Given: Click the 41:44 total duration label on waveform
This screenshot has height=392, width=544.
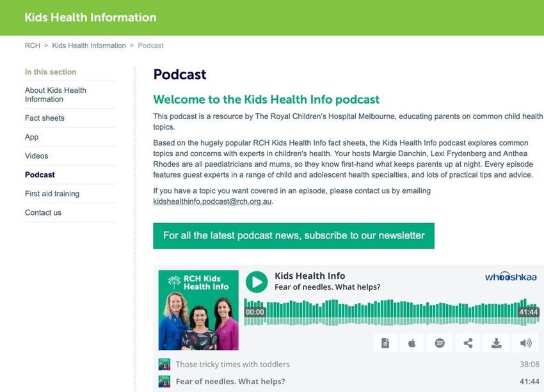Looking at the screenshot, I should point(529,312).
